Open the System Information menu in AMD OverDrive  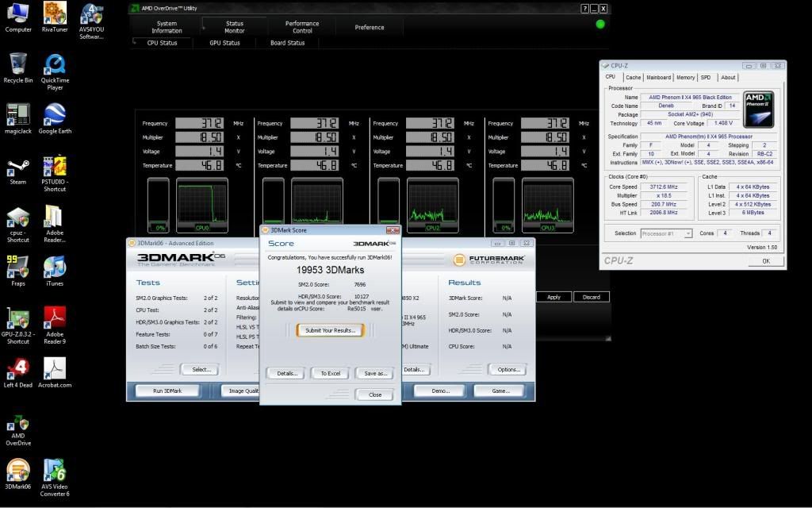(167, 27)
